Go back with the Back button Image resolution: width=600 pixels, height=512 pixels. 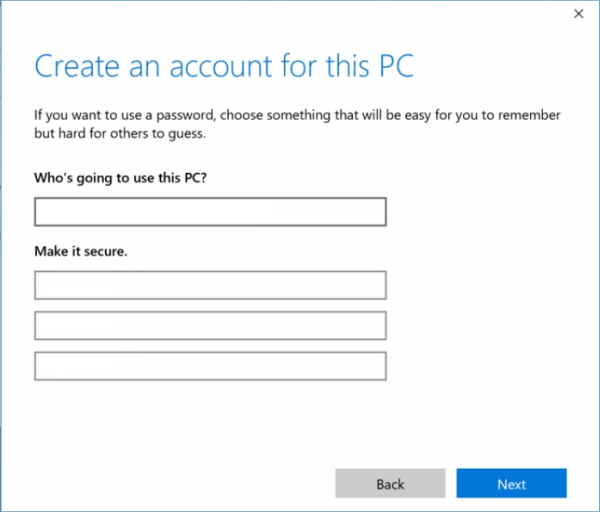click(x=390, y=483)
